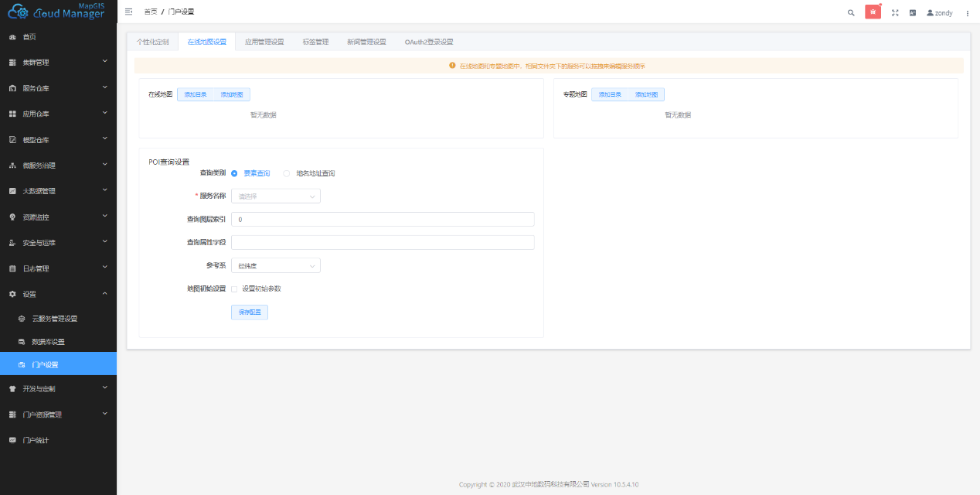The width and height of the screenshot is (980, 495).
Task: Click 添加目录 under 在线地图
Action: click(196, 94)
